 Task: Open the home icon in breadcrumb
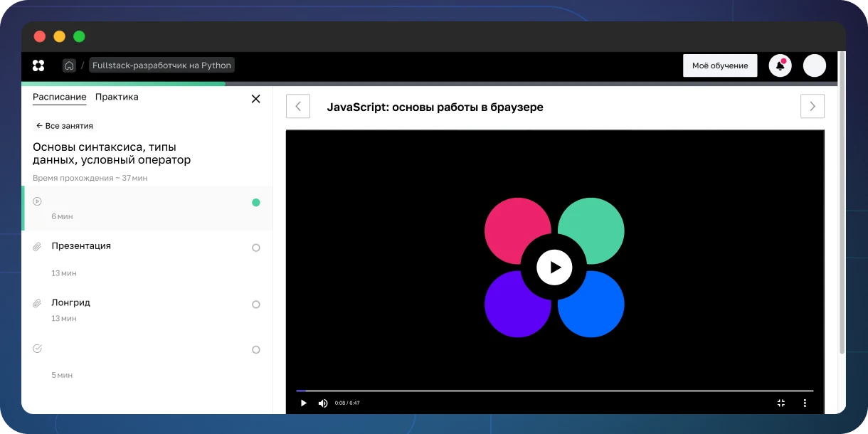[x=69, y=65]
